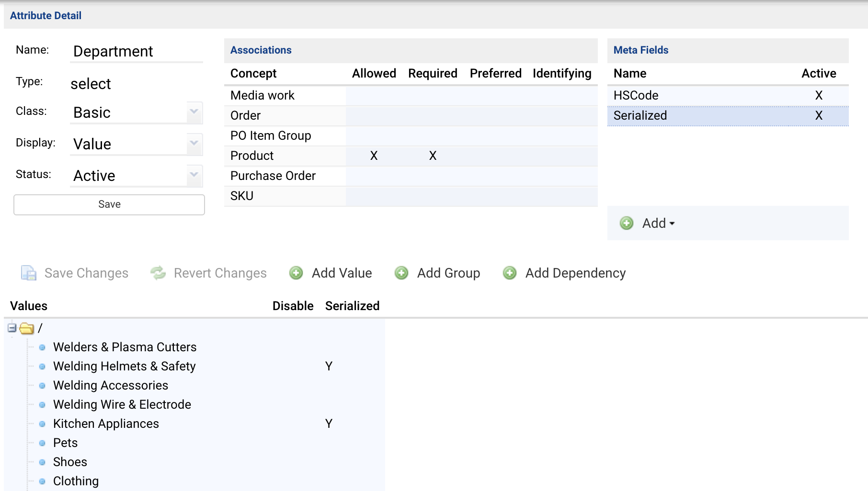The height and width of the screenshot is (491, 868).
Task: Select Clothing value
Action: tap(76, 481)
